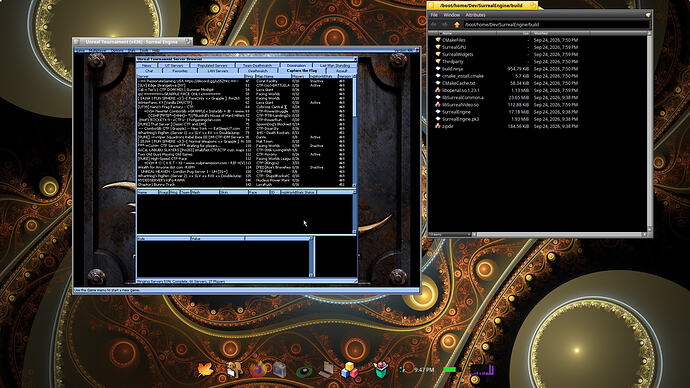This screenshot has height=388, width=690.
Task: Click the Thirdparty folder icon
Action: [438, 61]
